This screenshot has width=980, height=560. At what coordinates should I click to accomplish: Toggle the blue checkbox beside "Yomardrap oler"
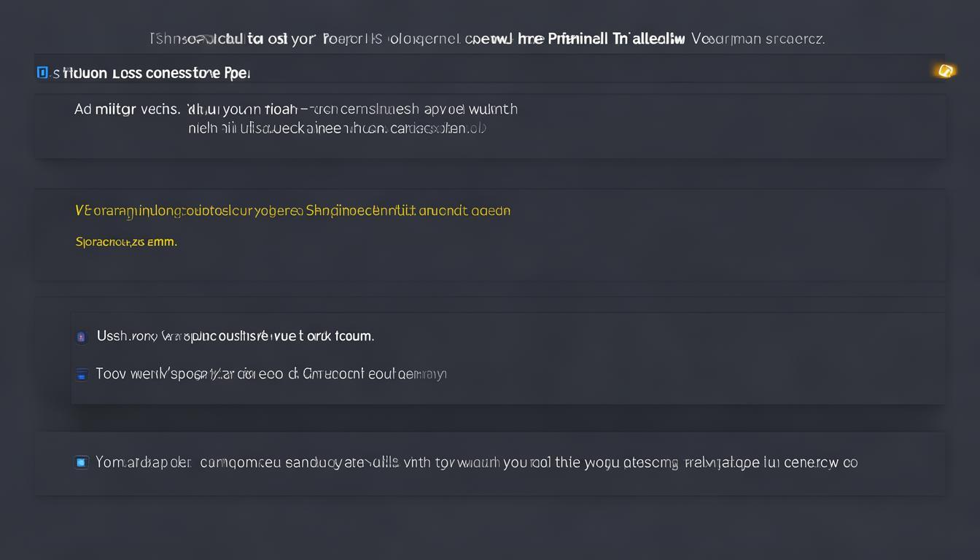coord(82,462)
